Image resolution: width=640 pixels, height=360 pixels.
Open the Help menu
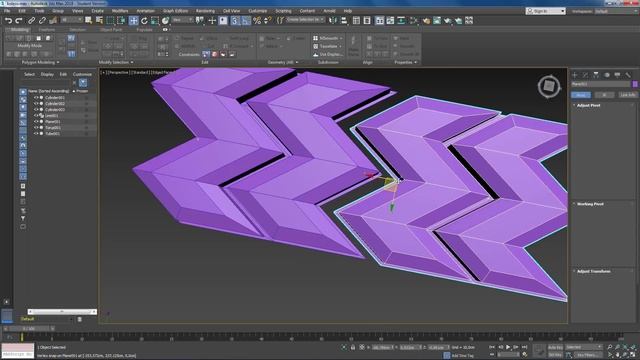348,11
